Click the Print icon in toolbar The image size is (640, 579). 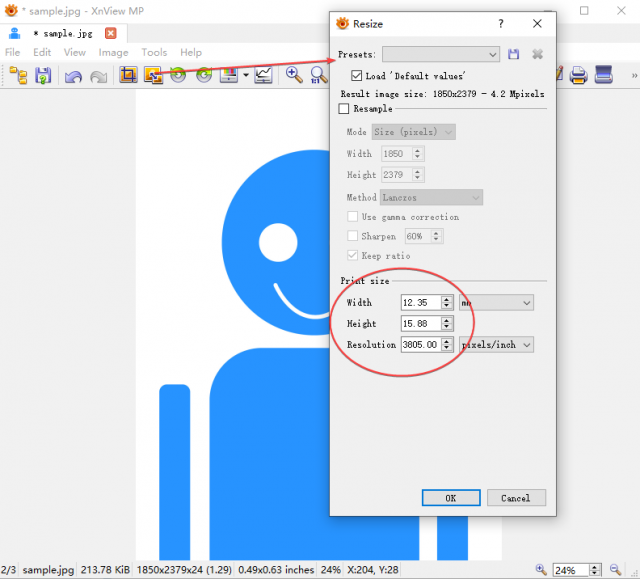(578, 75)
